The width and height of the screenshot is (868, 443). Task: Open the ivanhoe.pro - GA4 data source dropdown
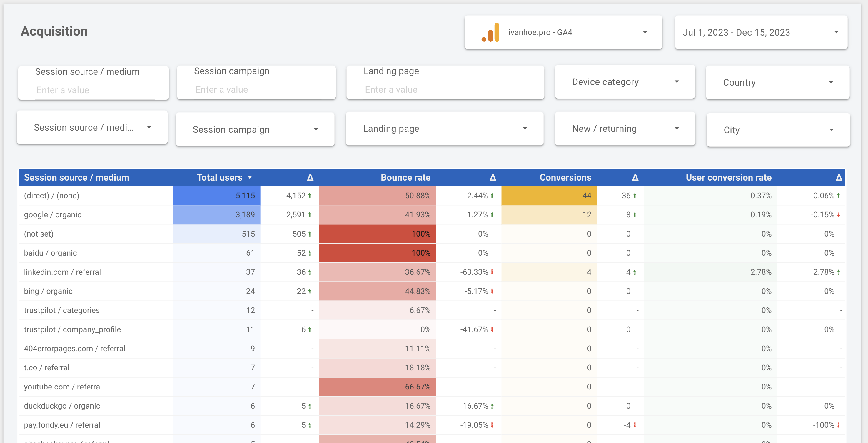coord(563,32)
